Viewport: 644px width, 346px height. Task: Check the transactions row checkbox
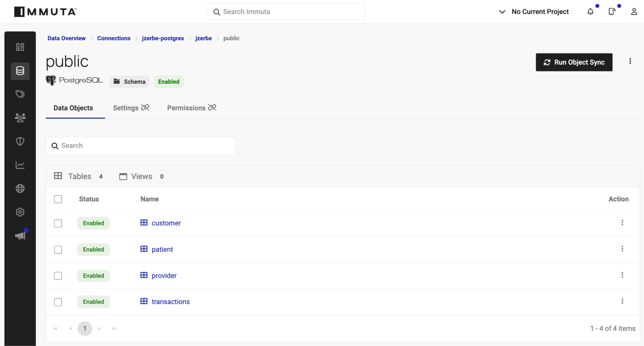(58, 302)
